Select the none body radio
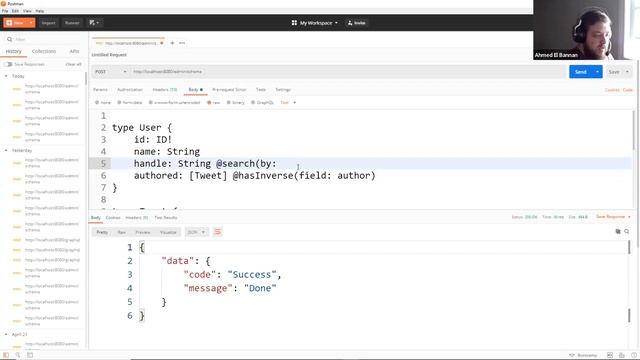Screen dimensions: 640x360 (97, 103)
